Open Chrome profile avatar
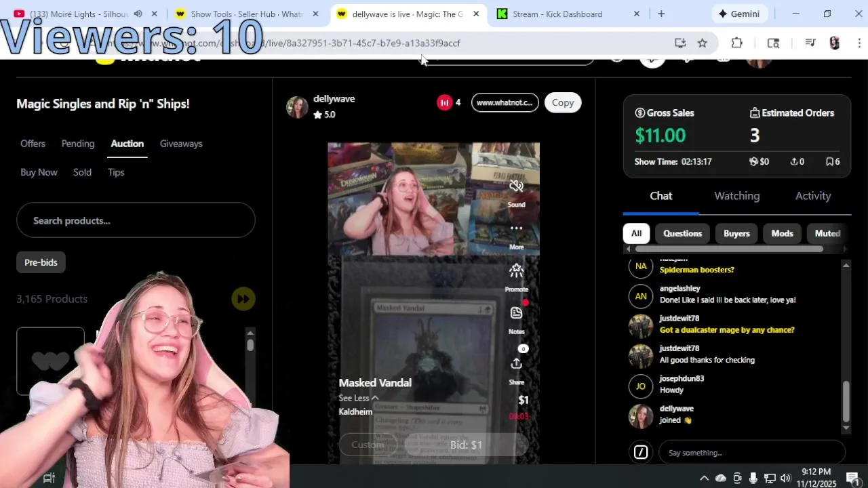 click(835, 43)
